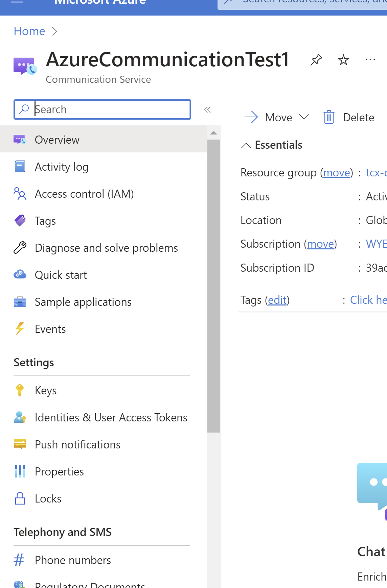Collapse the Essentials section
The height and width of the screenshot is (588, 387).
tap(246, 145)
